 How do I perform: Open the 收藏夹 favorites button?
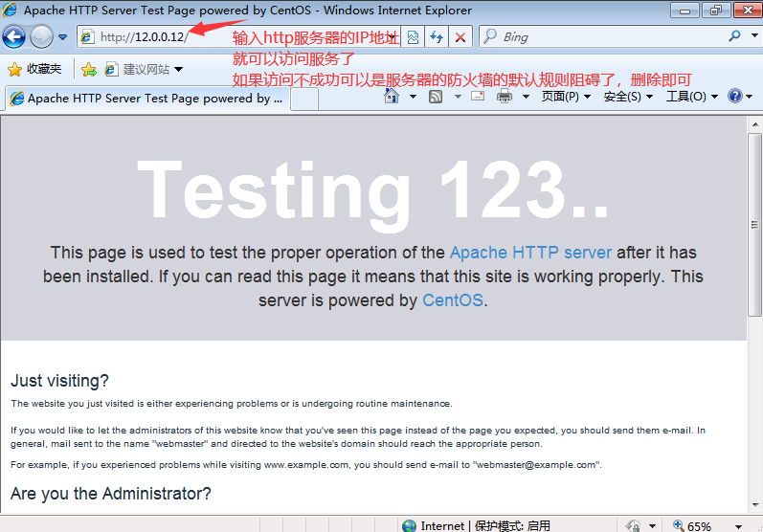[34, 69]
